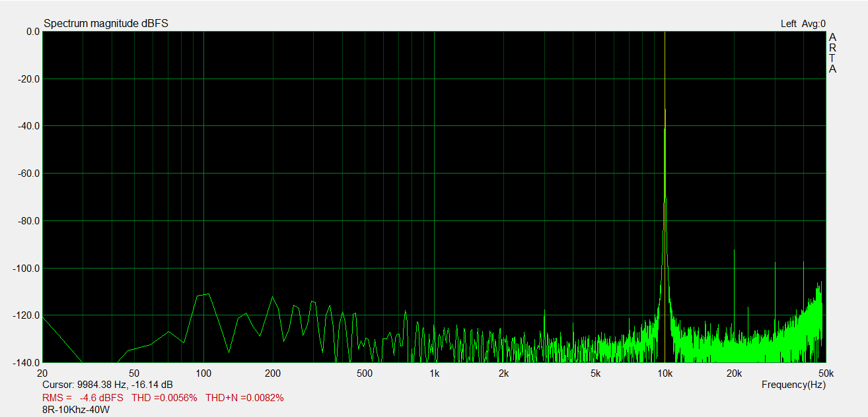Click the '50k' frequency axis tick label

point(826,373)
